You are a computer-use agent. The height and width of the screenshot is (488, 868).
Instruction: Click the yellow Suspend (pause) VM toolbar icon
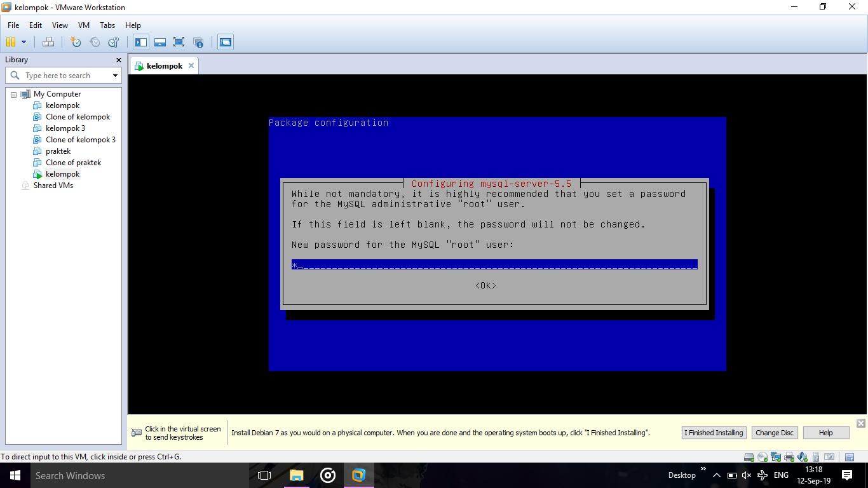pyautogui.click(x=11, y=42)
